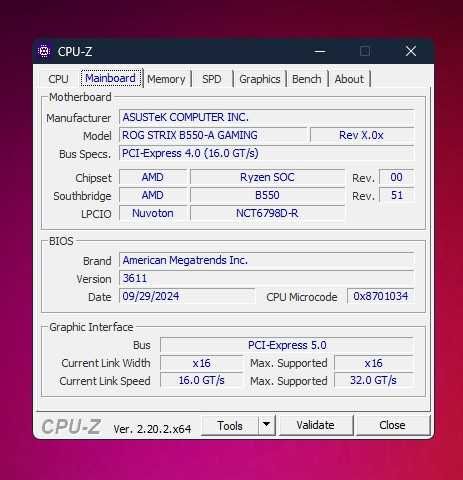Click the American Megatrends Inc. brand field
This screenshot has width=463, height=480.
(x=267, y=260)
